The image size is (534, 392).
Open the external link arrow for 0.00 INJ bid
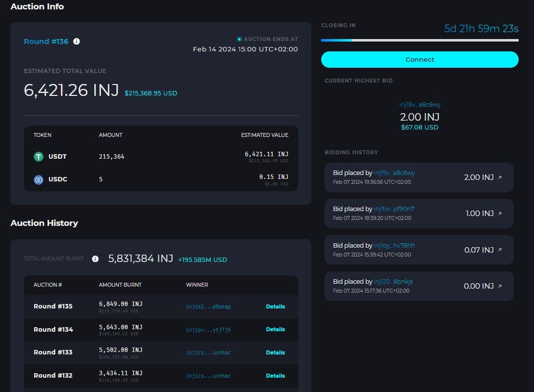coord(499,286)
